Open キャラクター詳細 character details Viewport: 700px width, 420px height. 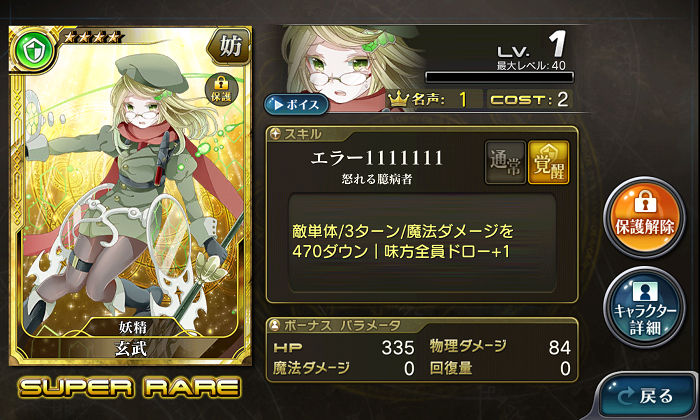point(645,307)
